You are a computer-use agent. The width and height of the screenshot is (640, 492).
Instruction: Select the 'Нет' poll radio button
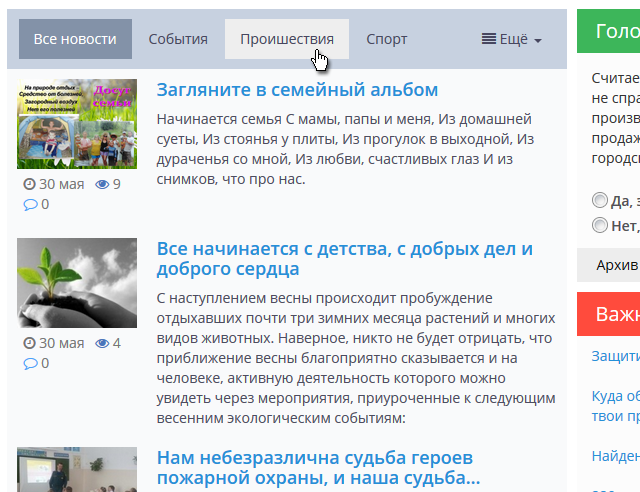pyautogui.click(x=600, y=225)
